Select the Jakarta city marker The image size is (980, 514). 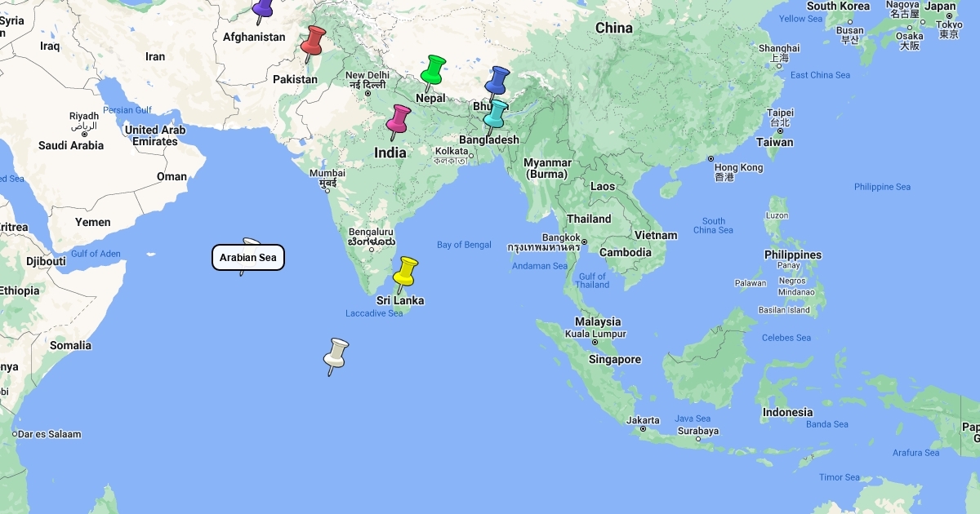(644, 429)
